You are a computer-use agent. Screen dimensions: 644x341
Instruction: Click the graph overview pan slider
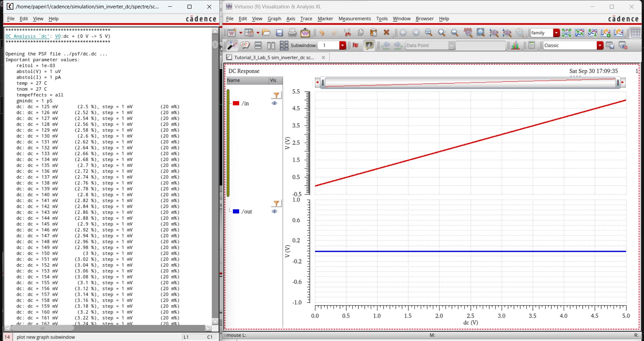[470, 82]
